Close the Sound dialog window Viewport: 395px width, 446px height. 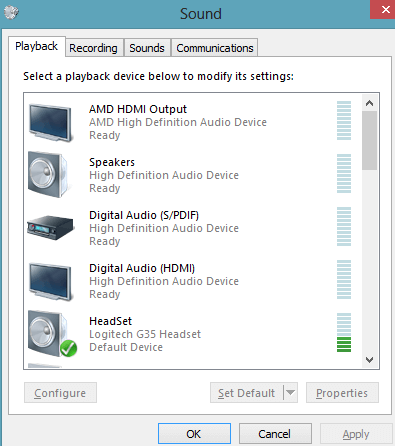384,9
